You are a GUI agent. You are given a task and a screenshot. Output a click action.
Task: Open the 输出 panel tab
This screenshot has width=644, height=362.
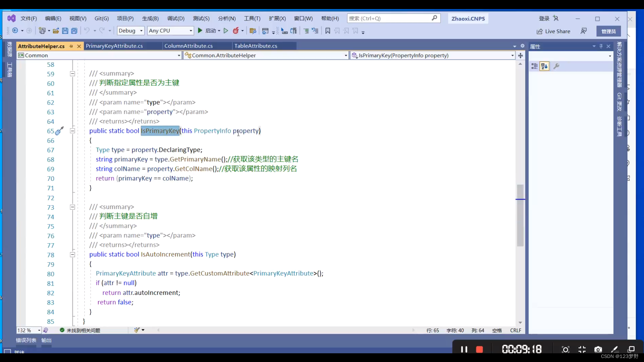46,340
